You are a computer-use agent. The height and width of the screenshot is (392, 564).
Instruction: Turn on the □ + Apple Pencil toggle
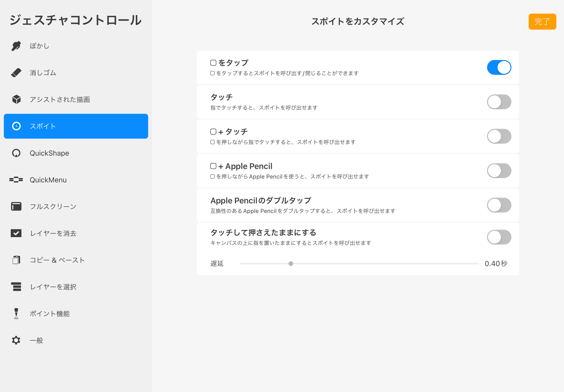tap(499, 171)
